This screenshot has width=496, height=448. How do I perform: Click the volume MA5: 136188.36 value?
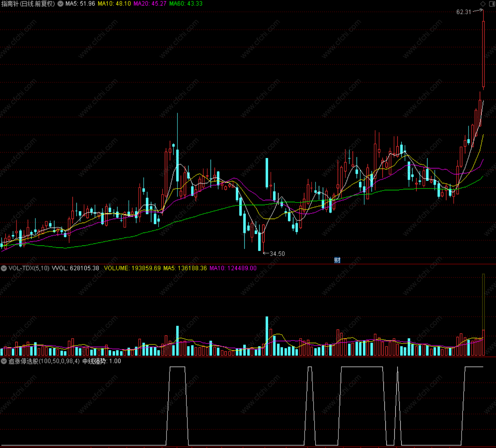click(x=185, y=268)
